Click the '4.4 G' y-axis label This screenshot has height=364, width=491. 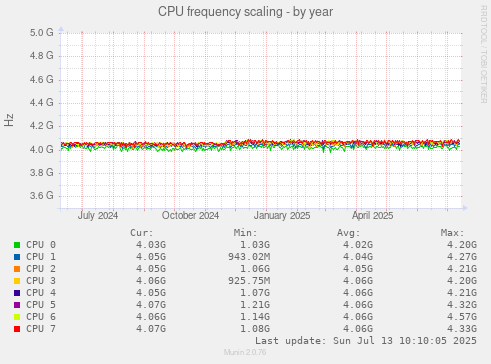point(41,102)
